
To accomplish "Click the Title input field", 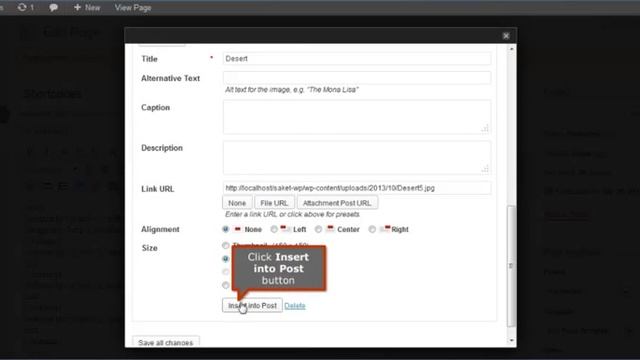I will click(x=357, y=59).
